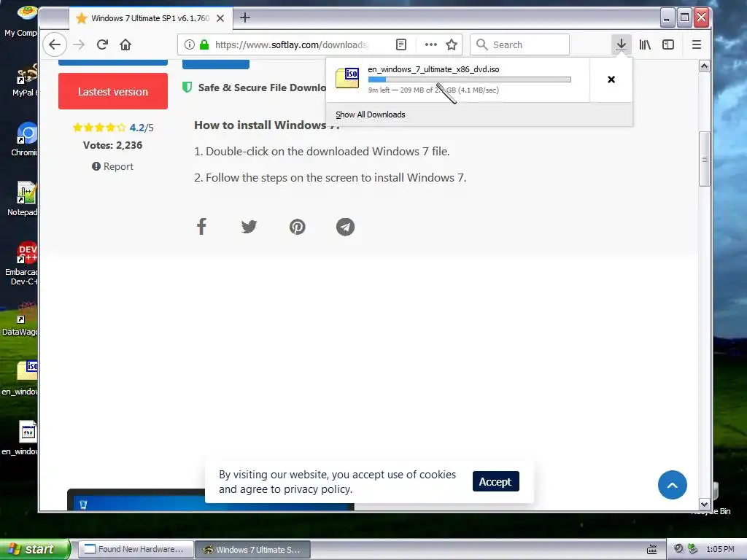Screen dimensions: 747x560
Task: Click the Lastest version red button
Action: tap(113, 91)
